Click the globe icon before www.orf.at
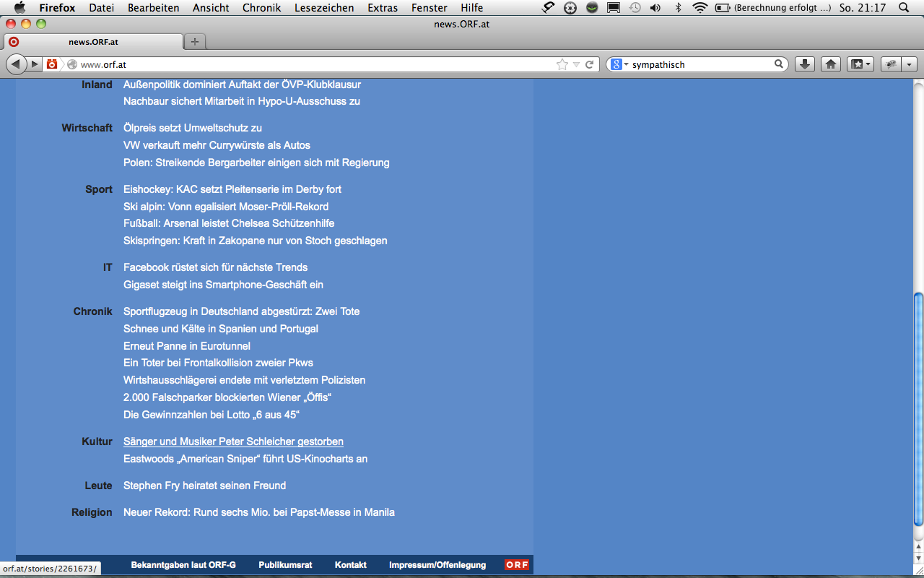 [x=71, y=64]
